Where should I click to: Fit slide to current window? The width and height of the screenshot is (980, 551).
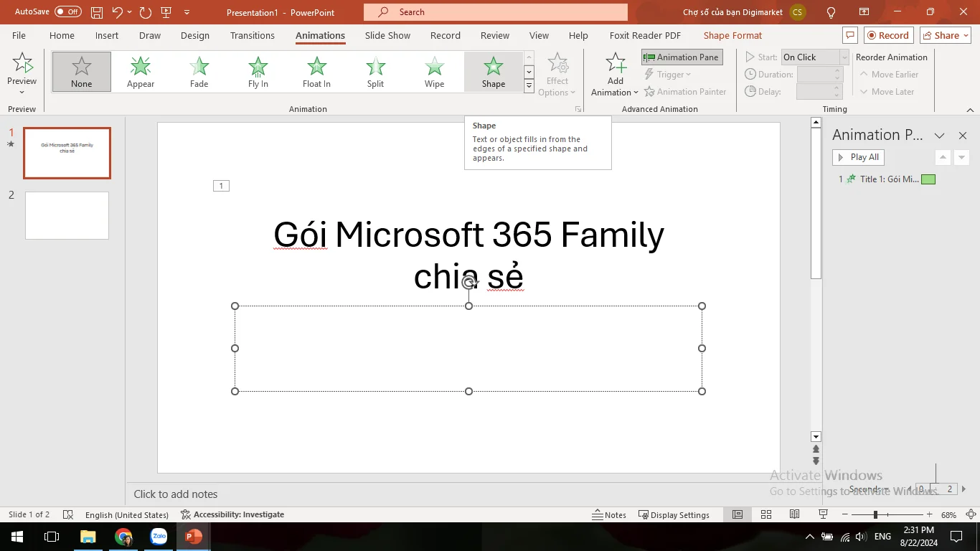click(x=971, y=514)
